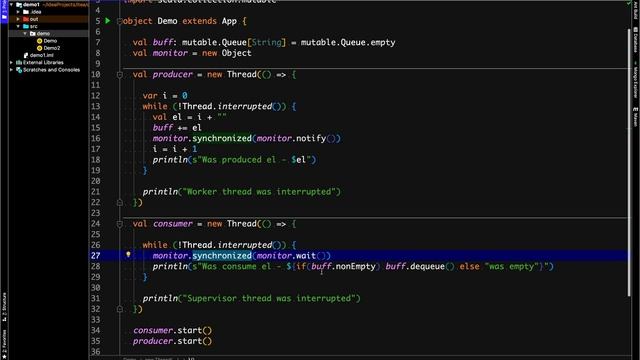Click 'notify' call on line 16
The height and width of the screenshot is (360, 640).
pos(311,138)
